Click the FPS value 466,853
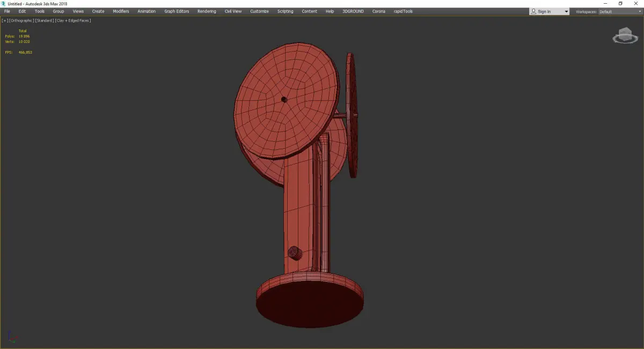The height and width of the screenshot is (349, 644). tap(25, 52)
